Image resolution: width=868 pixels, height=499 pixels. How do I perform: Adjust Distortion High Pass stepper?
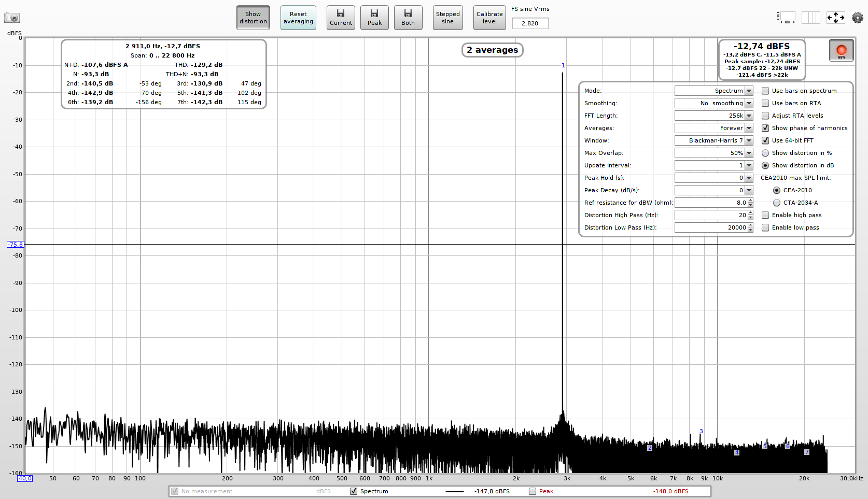[750, 215]
